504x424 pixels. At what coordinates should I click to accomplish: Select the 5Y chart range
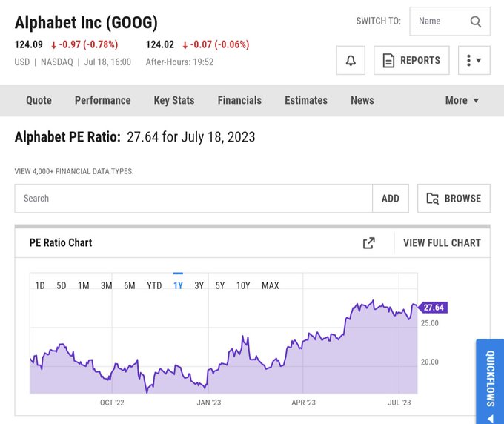(220, 285)
